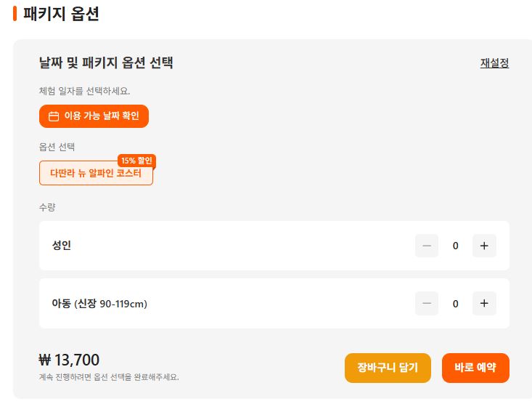Viewport: 532px width, 420px height.
Task: Click the 재설정 reset link
Action: point(494,63)
